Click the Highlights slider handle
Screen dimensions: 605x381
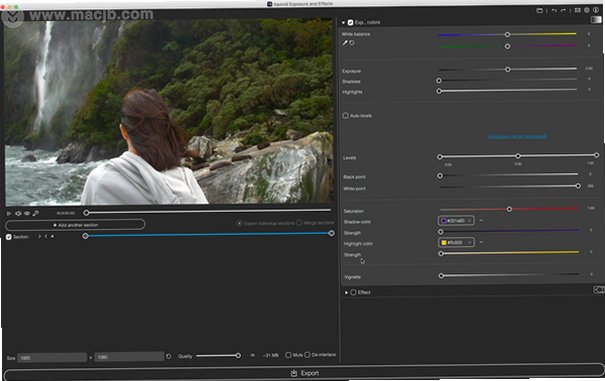click(x=439, y=91)
